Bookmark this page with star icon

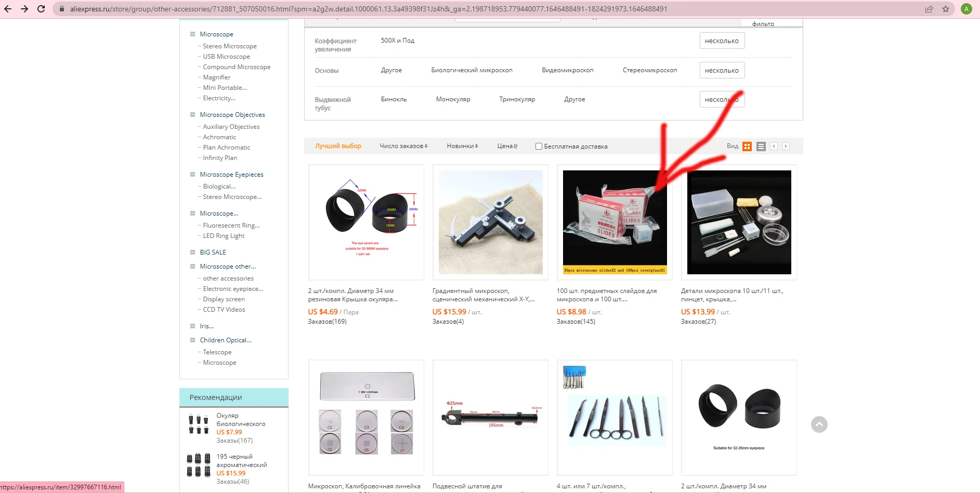pos(946,9)
